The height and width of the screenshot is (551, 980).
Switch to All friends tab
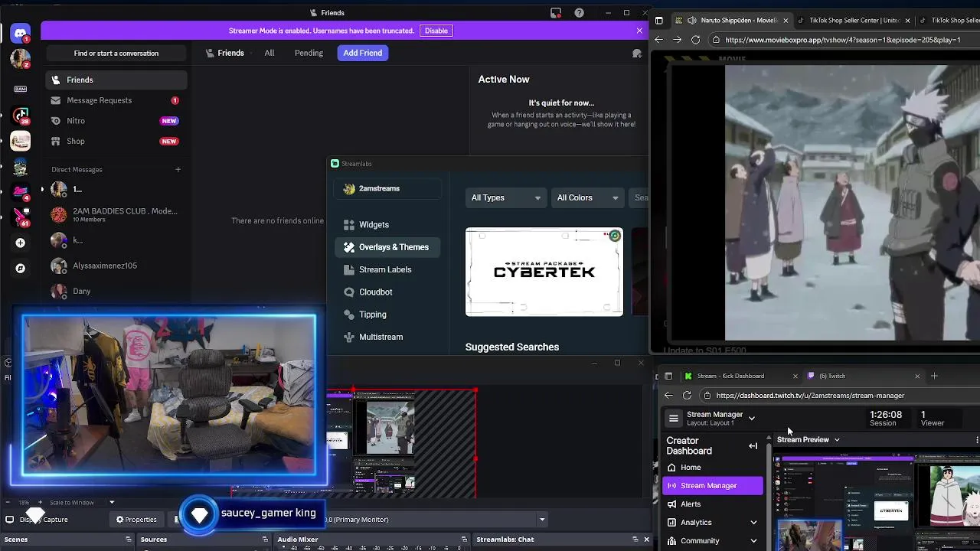pyautogui.click(x=269, y=53)
